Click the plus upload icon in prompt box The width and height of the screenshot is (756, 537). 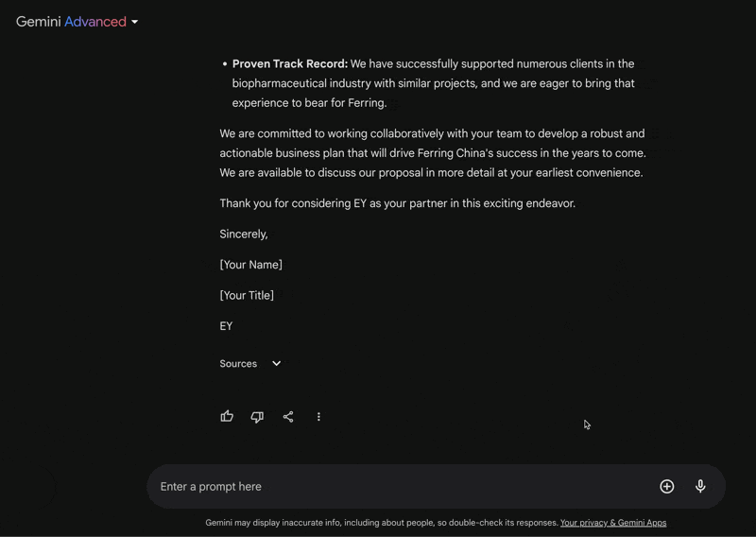[667, 486]
